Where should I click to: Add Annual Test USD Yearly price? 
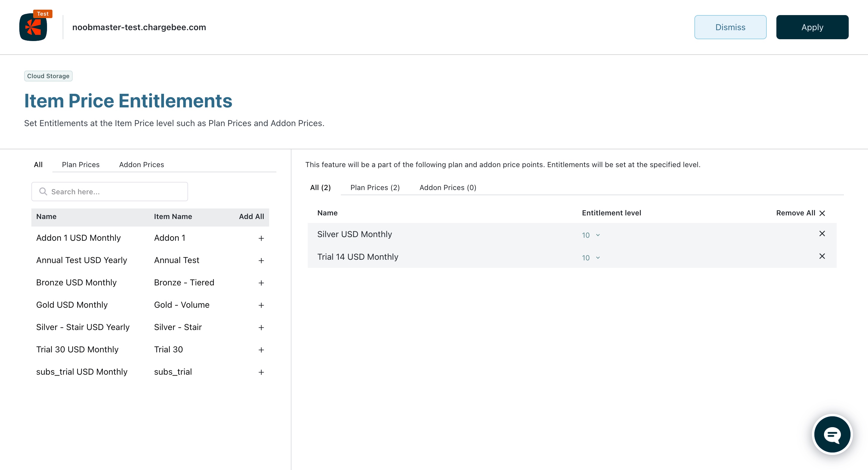pos(261,261)
